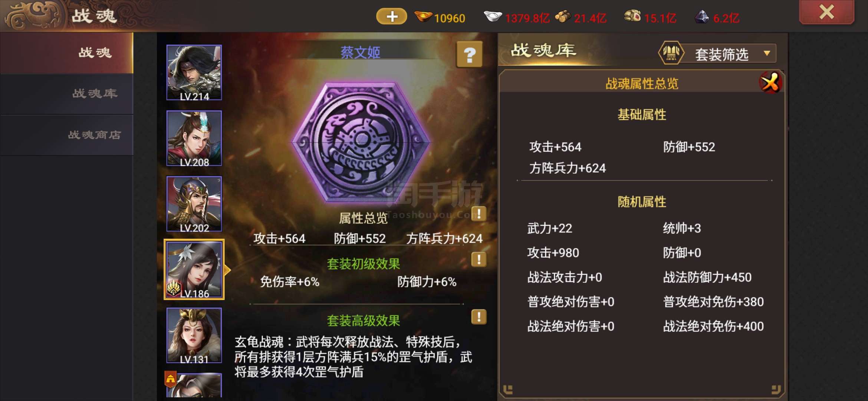This screenshot has height=401, width=868.
Task: Click info icon beside 属性总览
Action: tap(479, 214)
